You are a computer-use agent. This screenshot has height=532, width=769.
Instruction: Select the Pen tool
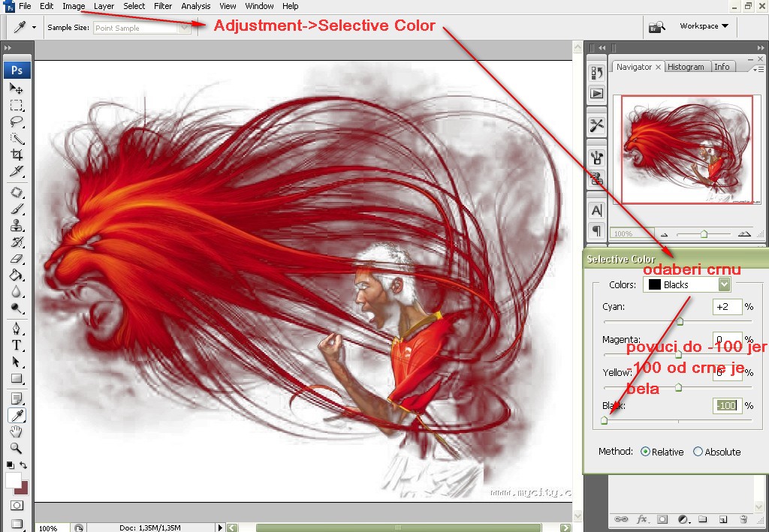(17, 329)
